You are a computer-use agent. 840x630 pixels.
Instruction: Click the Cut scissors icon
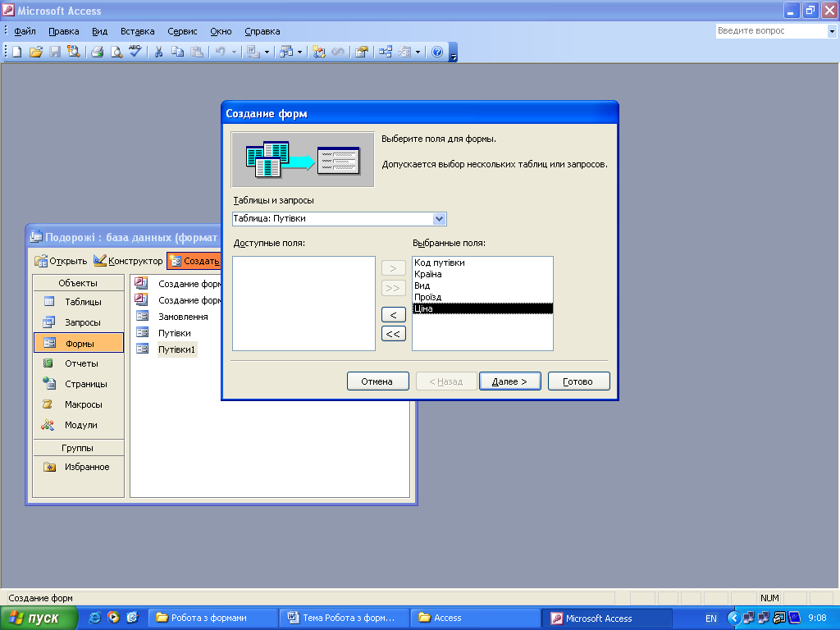(x=158, y=52)
